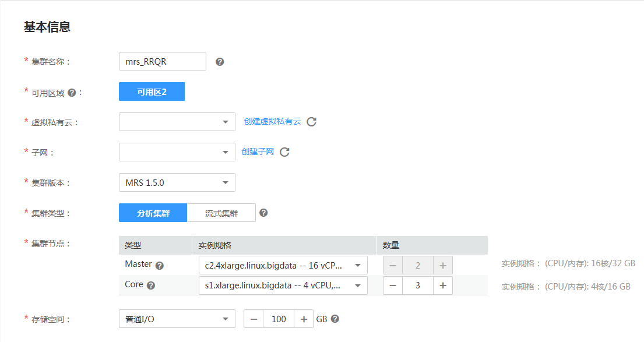The width and height of the screenshot is (644, 342).
Task: Increase Master node count
Action: pyautogui.click(x=443, y=265)
